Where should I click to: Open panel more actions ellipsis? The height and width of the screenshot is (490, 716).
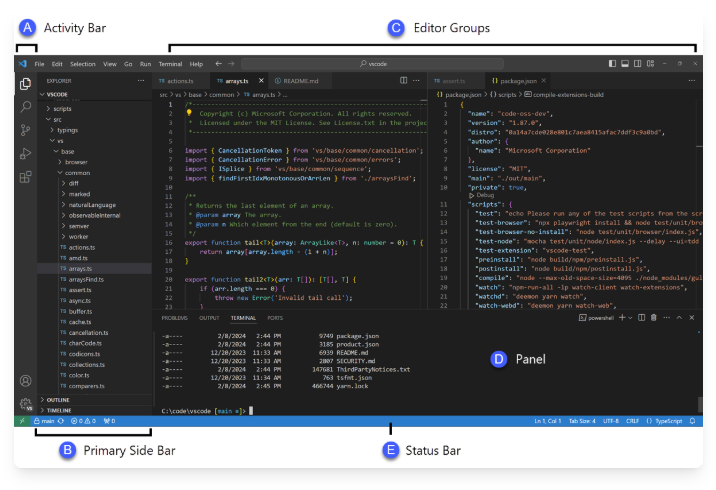tap(667, 317)
